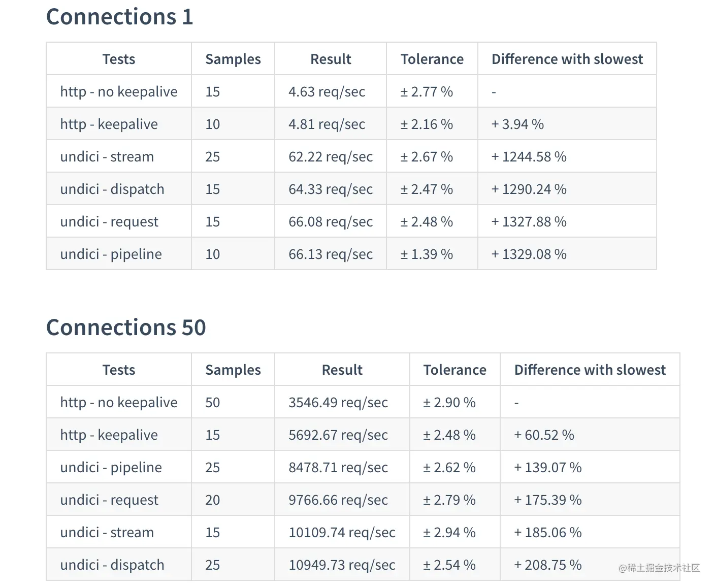Screen dimensions: 715x588
Task: Select the 9766.66 req/sec result cell
Action: tap(342, 500)
